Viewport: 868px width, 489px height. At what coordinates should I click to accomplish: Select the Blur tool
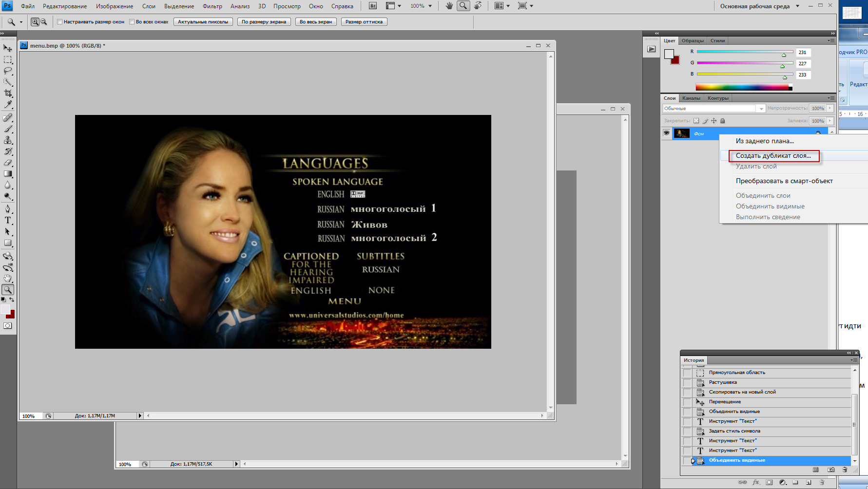[x=8, y=185]
